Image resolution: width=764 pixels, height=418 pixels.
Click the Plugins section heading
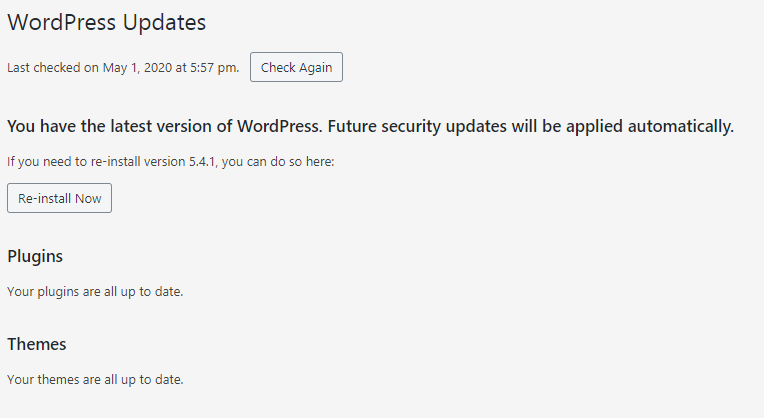pyautogui.click(x=35, y=256)
